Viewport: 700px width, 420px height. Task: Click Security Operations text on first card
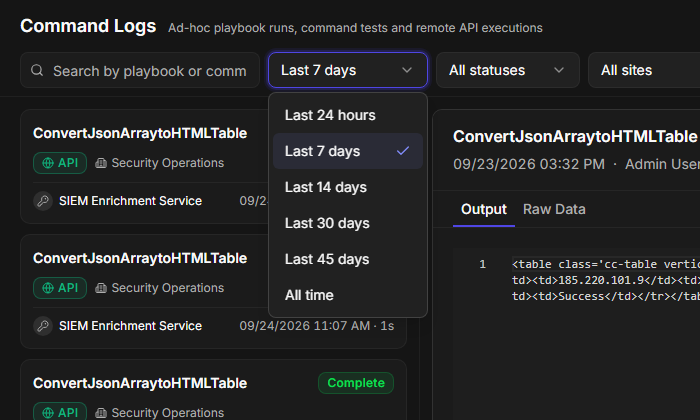pos(167,163)
